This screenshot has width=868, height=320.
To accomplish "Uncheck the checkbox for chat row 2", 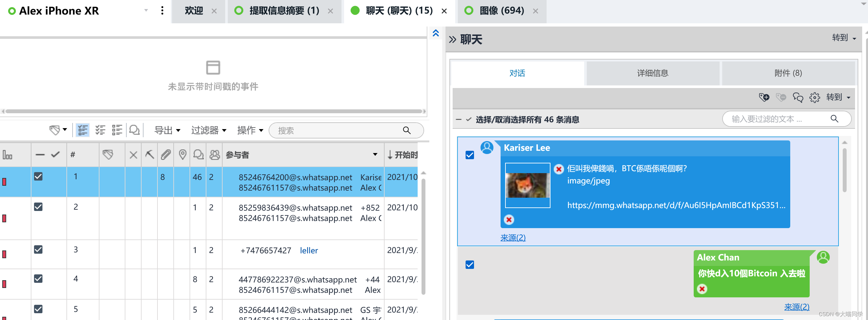I will [x=39, y=207].
